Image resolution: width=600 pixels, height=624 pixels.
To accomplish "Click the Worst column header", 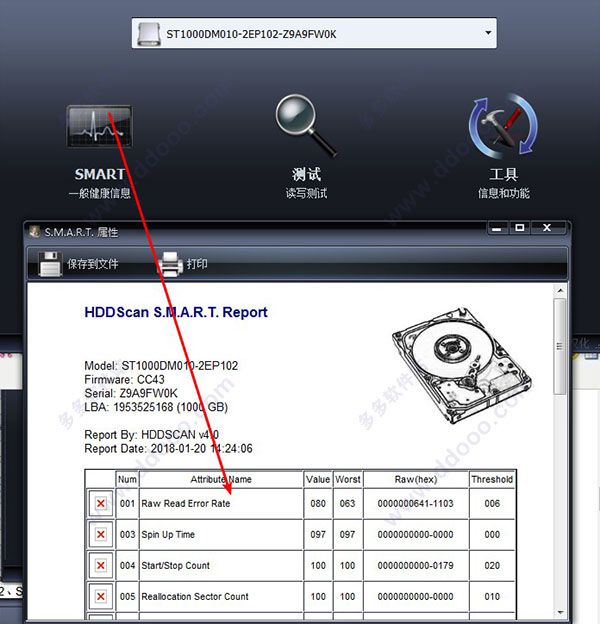I will click(348, 480).
